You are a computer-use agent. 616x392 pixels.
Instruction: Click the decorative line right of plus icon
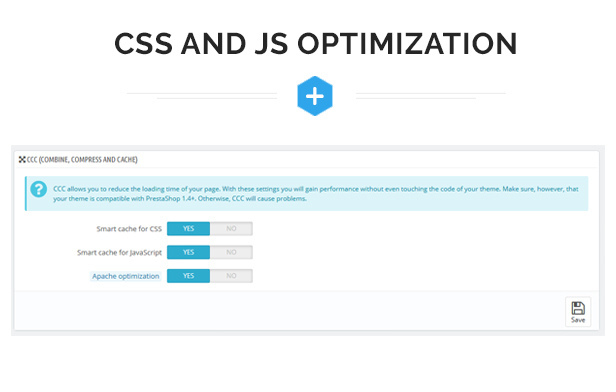(431, 95)
